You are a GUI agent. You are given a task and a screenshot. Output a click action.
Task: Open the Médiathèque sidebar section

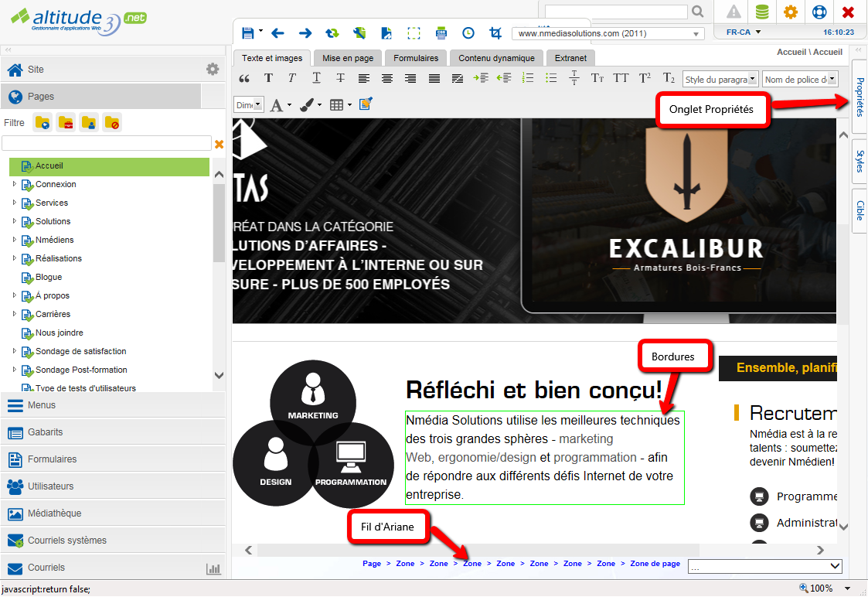(113, 513)
